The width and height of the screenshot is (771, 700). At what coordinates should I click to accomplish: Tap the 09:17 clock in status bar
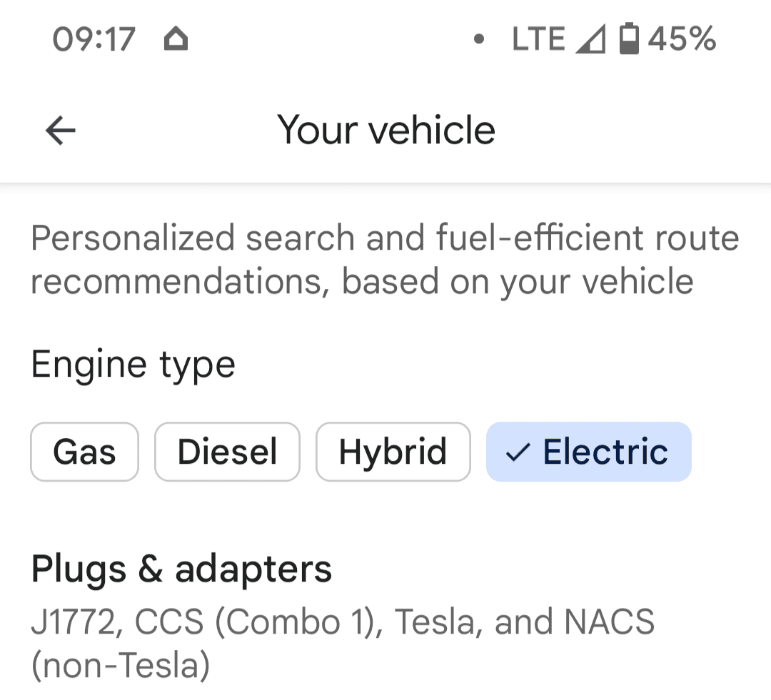click(x=94, y=39)
